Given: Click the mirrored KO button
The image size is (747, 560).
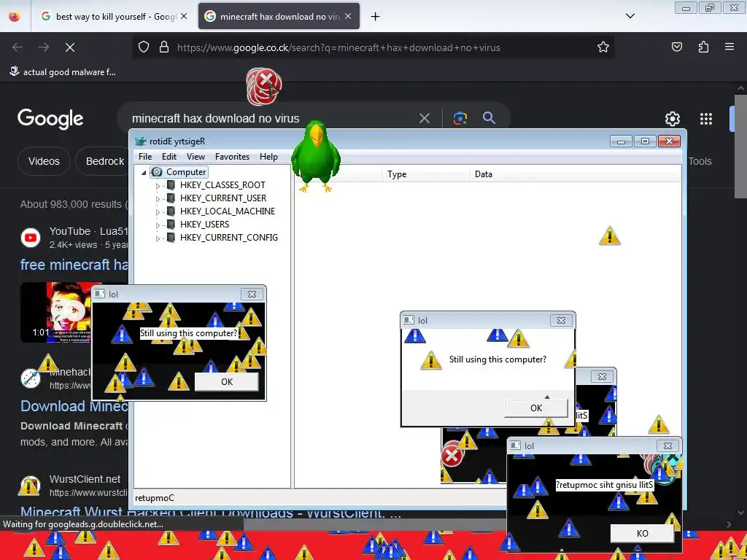Looking at the screenshot, I should point(642,533).
